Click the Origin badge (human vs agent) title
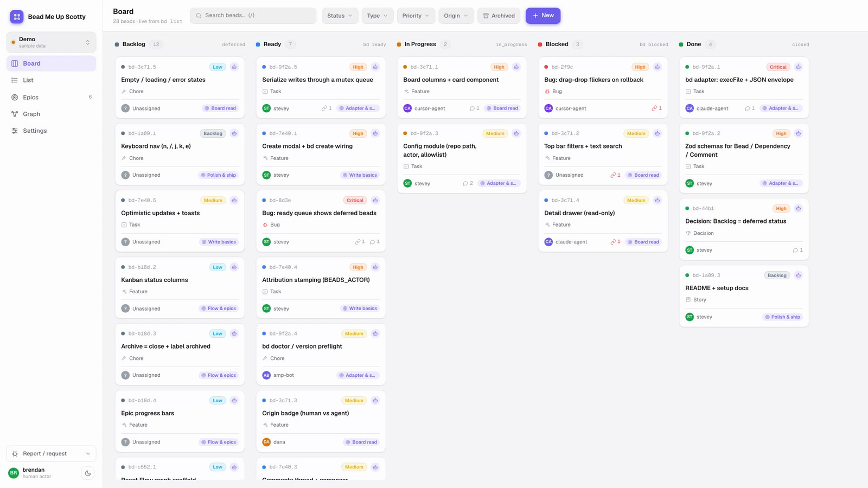 click(305, 413)
